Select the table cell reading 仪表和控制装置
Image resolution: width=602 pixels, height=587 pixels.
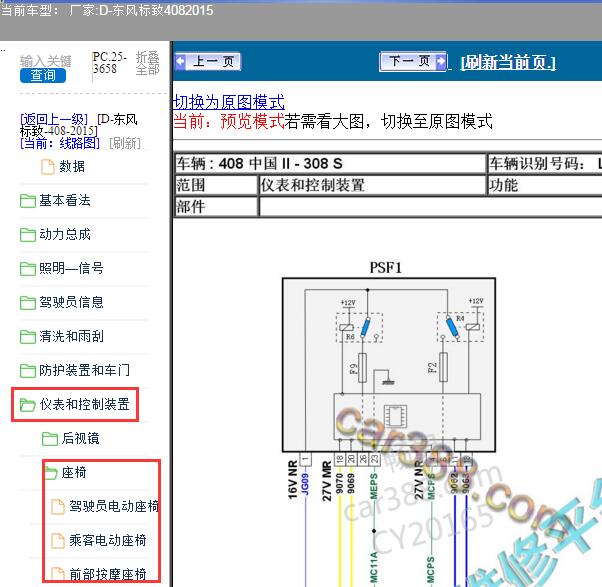click(372, 185)
